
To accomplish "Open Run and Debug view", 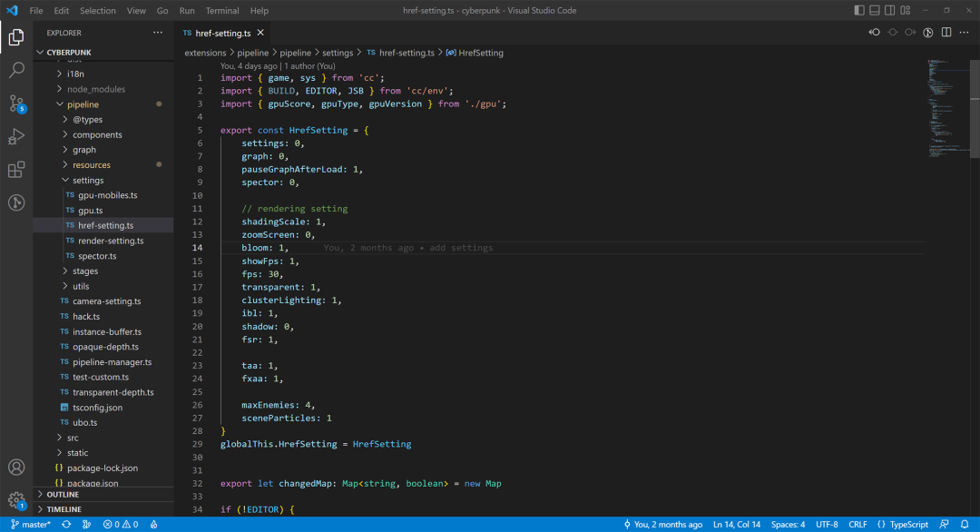I will (16, 136).
